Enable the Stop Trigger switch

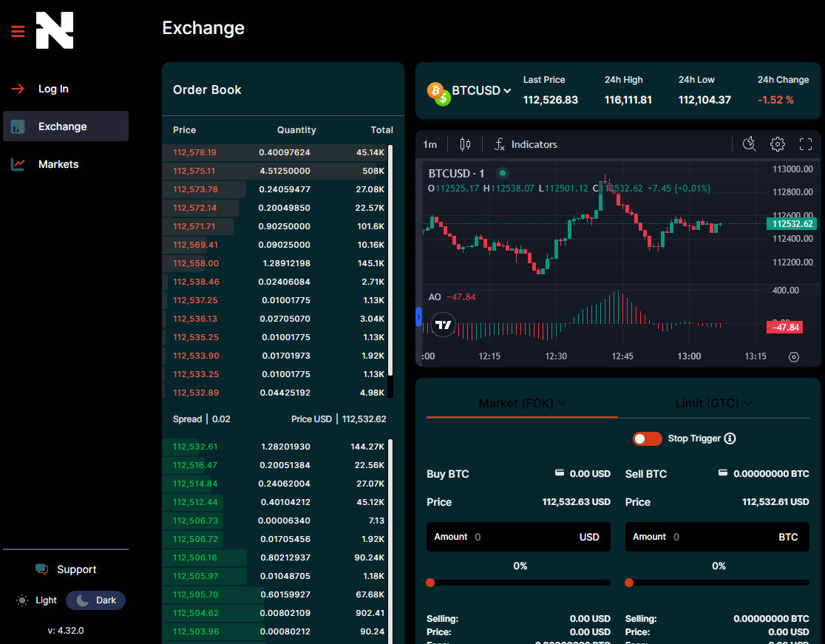click(x=647, y=438)
